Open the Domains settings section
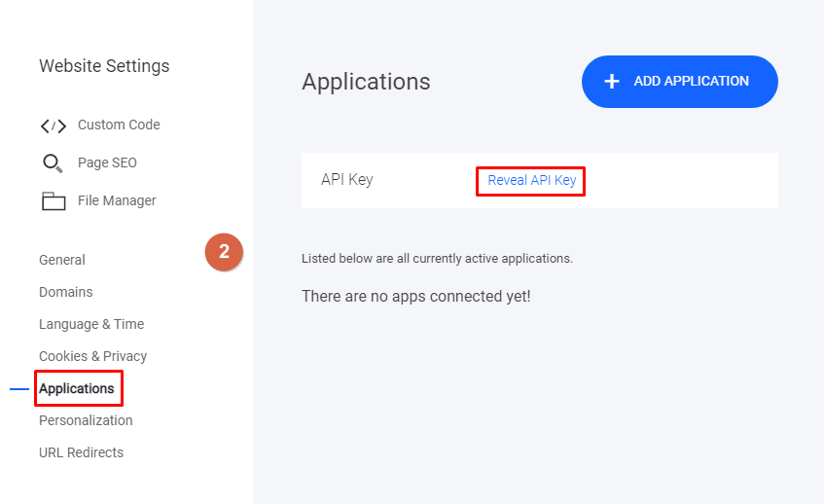 tap(66, 292)
